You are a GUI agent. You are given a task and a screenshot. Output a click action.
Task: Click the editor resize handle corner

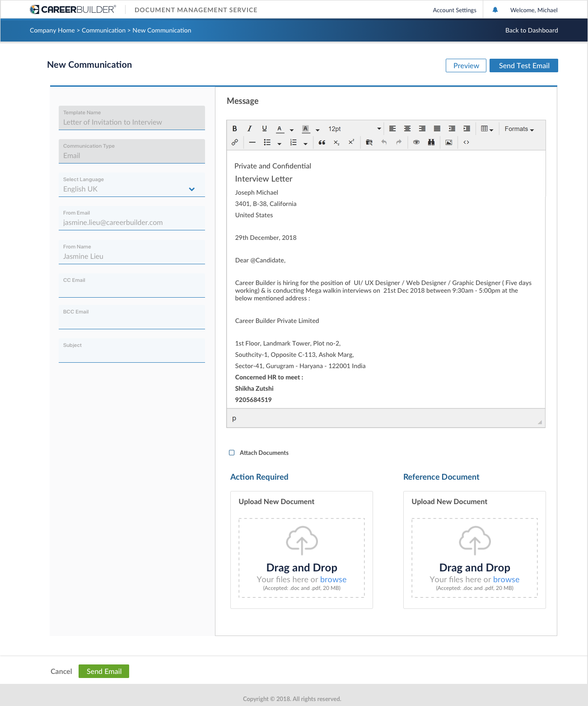coord(540,422)
